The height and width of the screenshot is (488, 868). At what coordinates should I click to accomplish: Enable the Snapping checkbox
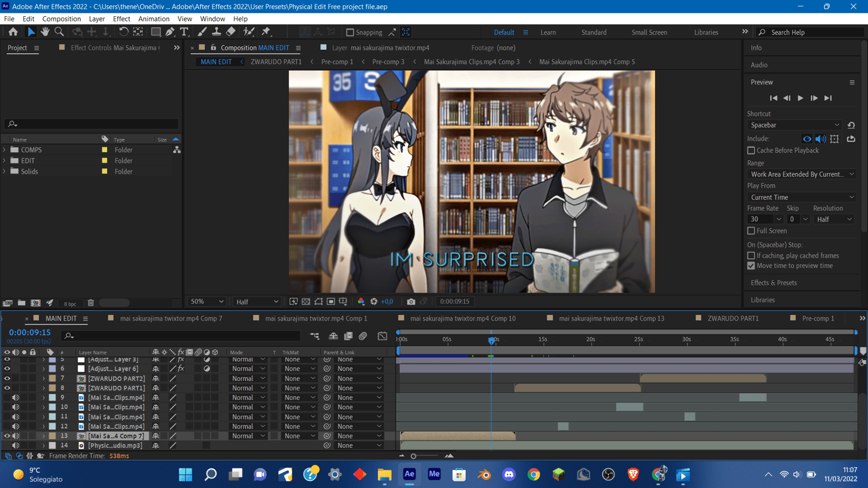coord(350,32)
